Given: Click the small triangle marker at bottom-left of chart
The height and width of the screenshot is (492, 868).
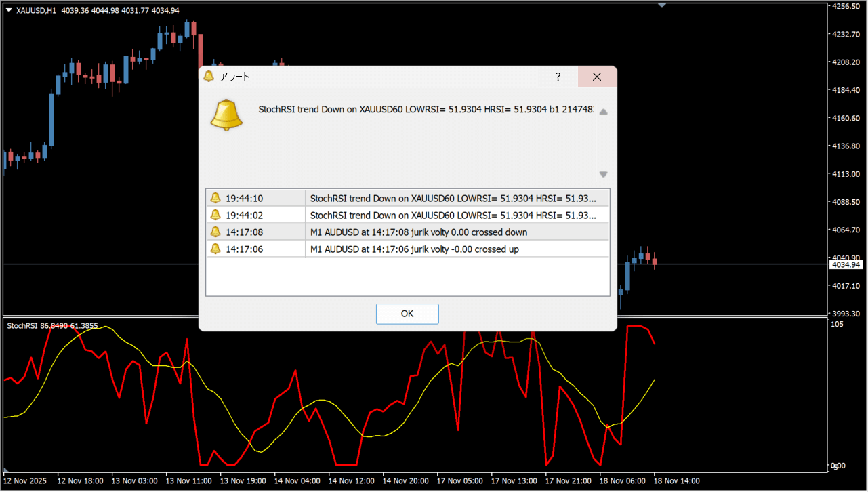Looking at the screenshot, I should pyautogui.click(x=7, y=470).
